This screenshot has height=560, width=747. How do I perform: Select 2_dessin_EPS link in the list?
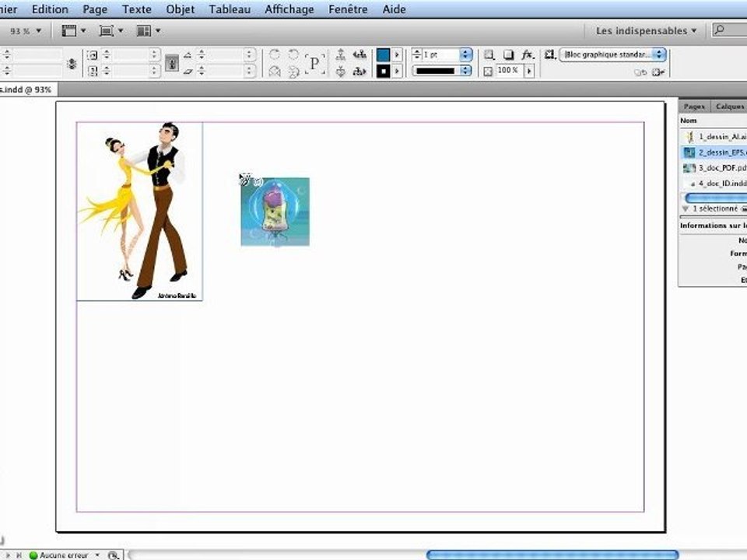(x=714, y=152)
